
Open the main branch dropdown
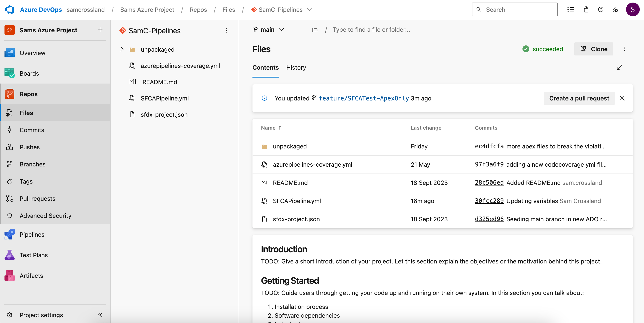tap(268, 29)
